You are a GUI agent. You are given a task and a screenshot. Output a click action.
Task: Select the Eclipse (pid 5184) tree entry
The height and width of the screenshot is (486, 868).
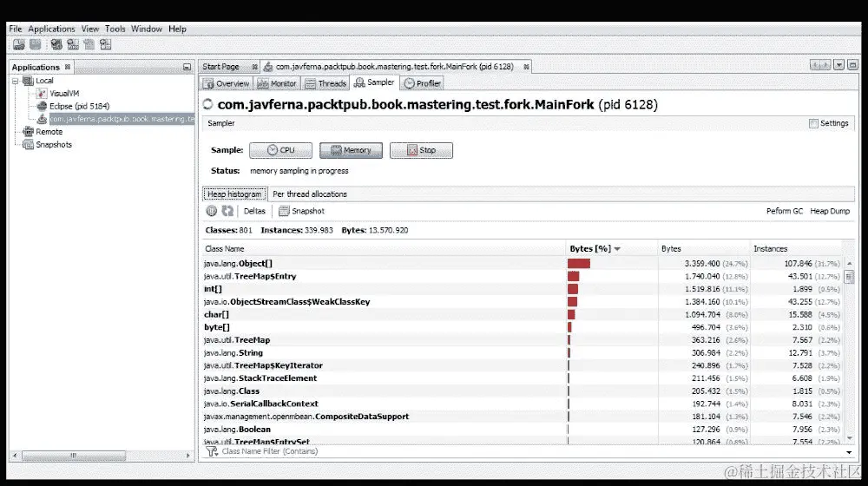79,106
